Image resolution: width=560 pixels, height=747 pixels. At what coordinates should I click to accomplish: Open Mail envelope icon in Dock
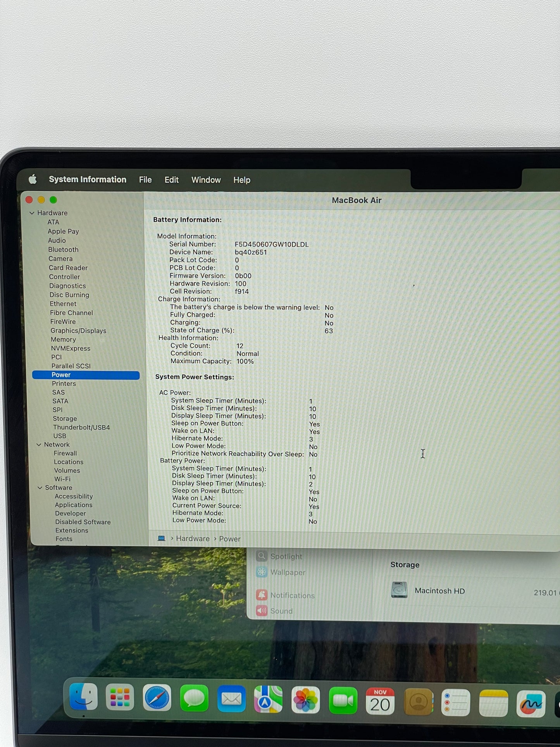tap(231, 699)
